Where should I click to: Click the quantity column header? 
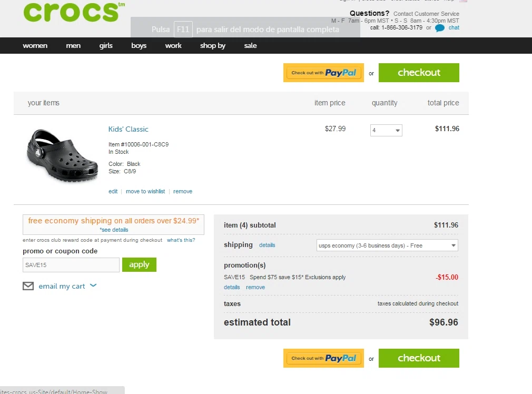385,103
